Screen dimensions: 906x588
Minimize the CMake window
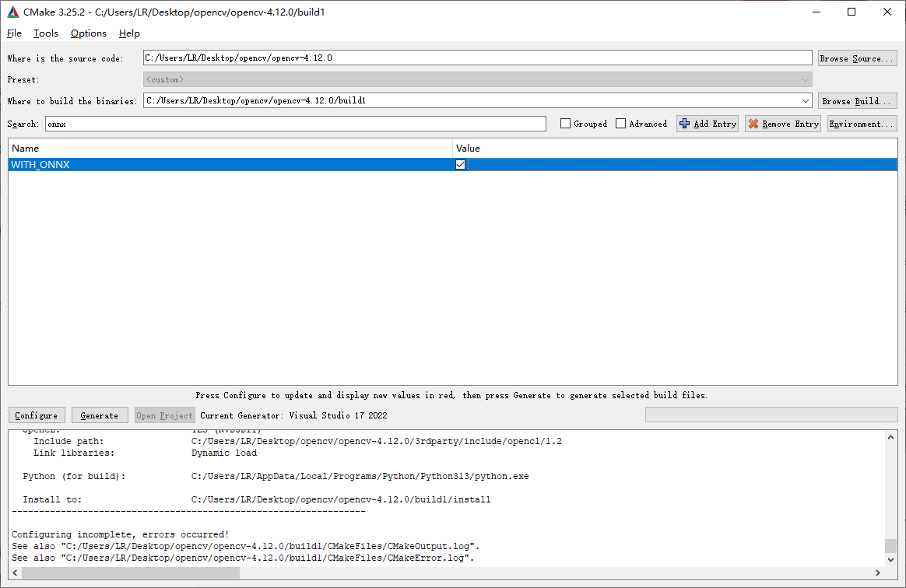click(x=816, y=12)
